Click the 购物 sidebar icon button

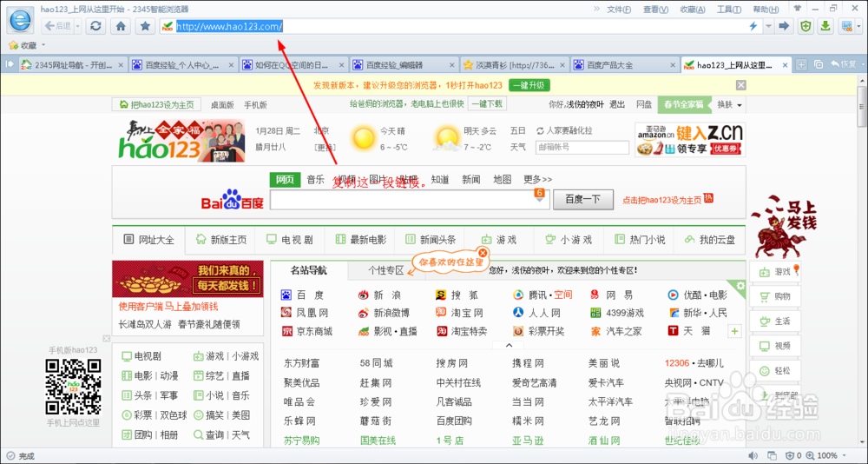(775, 296)
